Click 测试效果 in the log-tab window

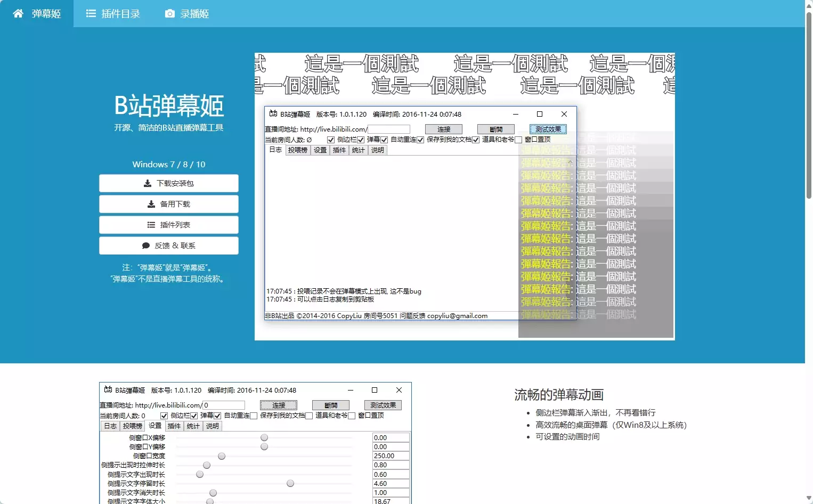point(548,129)
